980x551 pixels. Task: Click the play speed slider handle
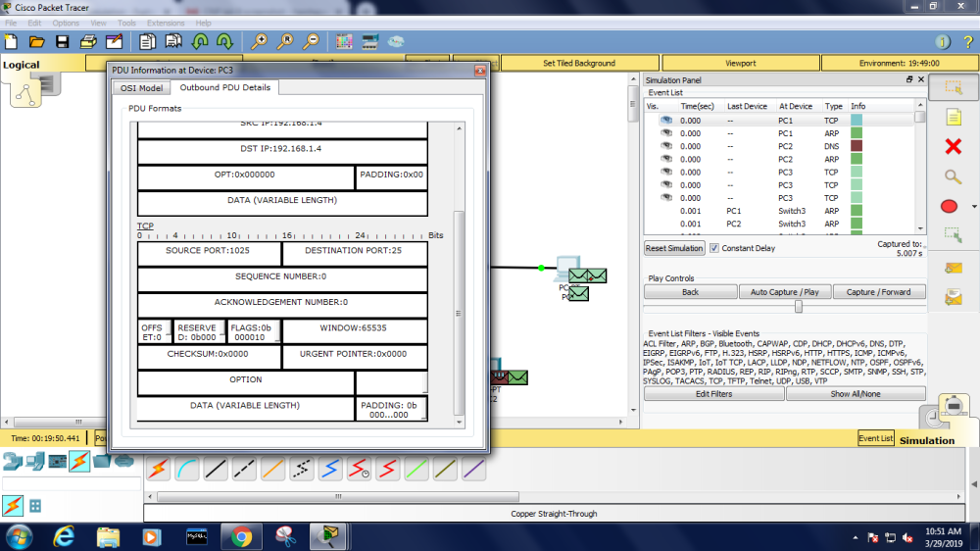click(799, 306)
